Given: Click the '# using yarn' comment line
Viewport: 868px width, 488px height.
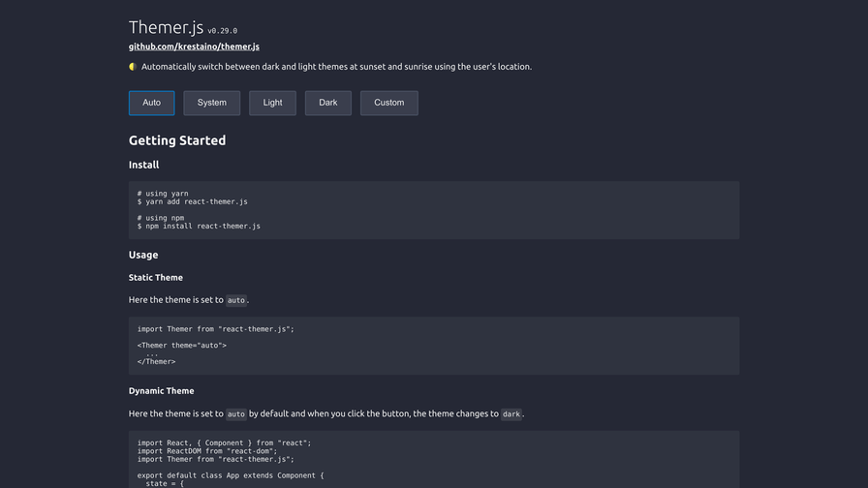Looking at the screenshot, I should (163, 194).
